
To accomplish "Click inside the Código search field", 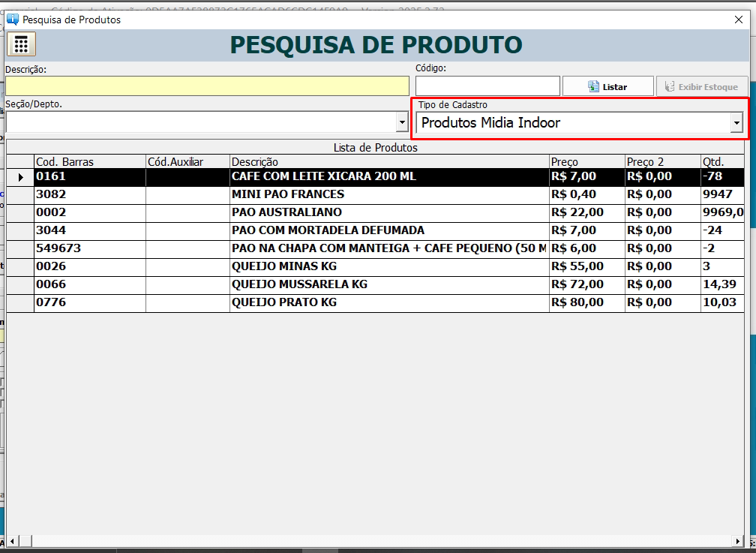I will tap(487, 86).
